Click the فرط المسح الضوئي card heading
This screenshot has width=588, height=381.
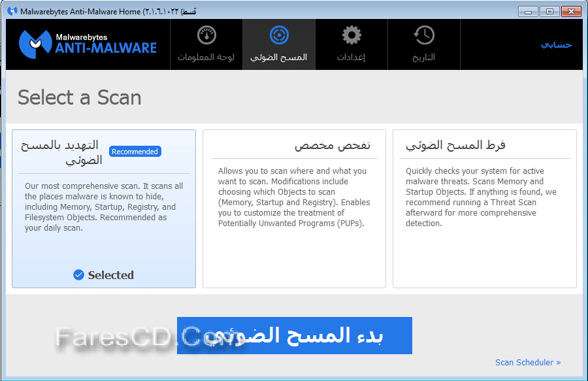pos(455,145)
